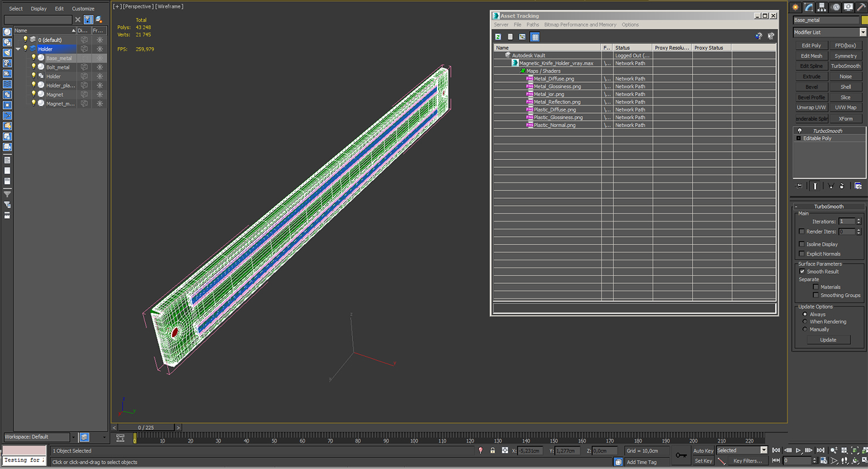Switch Asset Tracking to table view icon

tap(535, 37)
